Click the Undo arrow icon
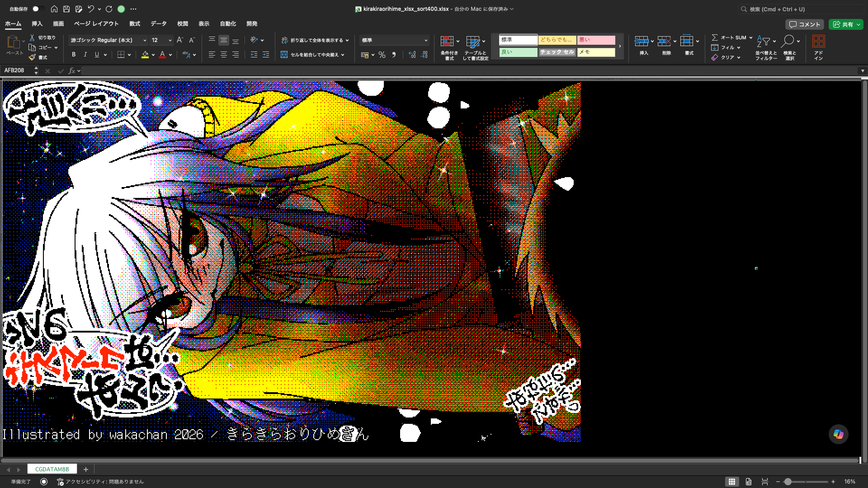Viewport: 868px width, 488px height. point(91,9)
